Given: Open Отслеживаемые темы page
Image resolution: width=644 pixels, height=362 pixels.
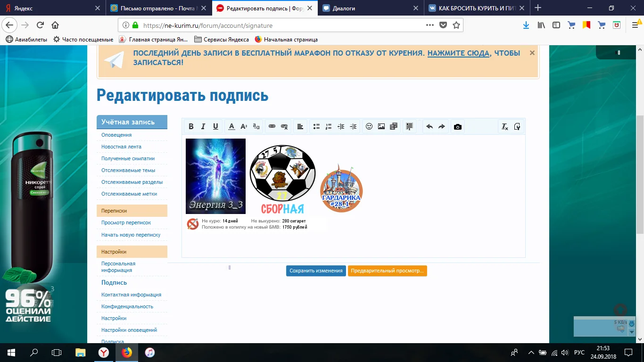Looking at the screenshot, I should pos(128,170).
